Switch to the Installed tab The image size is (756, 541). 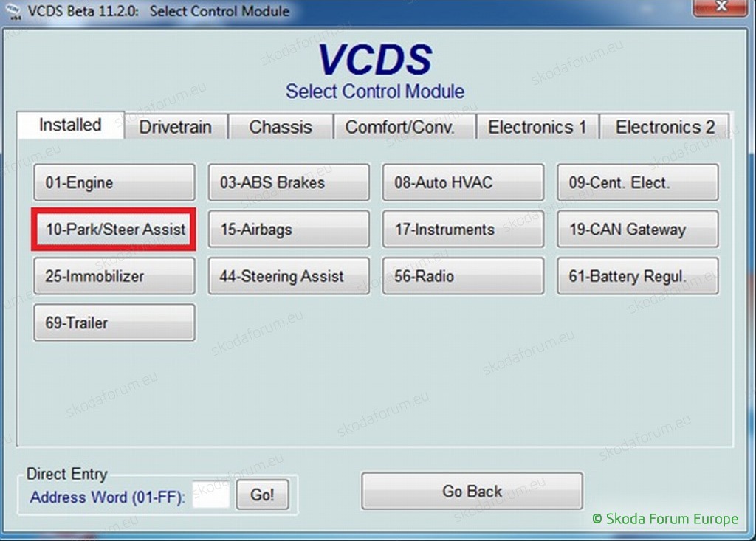coord(70,125)
